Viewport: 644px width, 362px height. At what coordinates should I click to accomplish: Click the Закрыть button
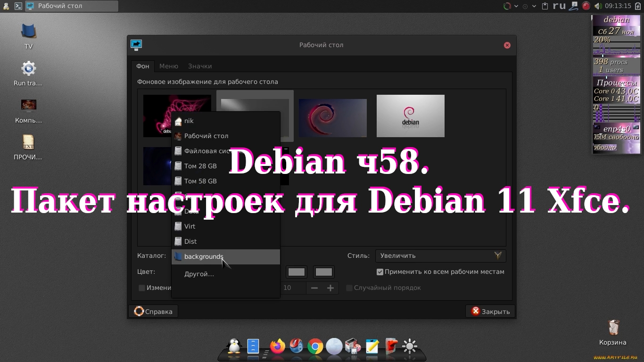click(490, 312)
